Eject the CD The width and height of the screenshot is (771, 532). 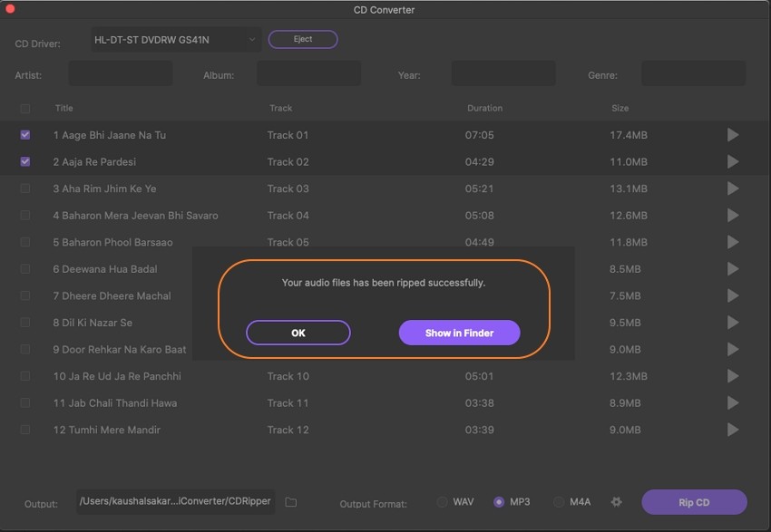pos(303,39)
